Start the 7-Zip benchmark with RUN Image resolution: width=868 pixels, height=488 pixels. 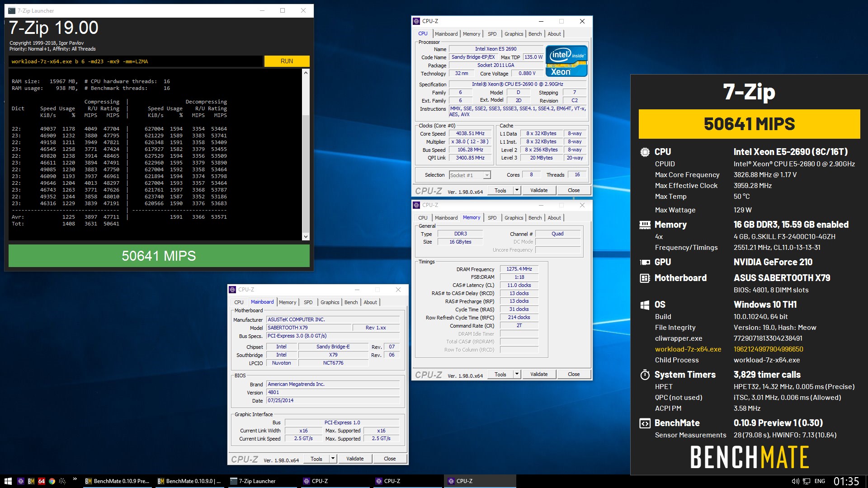pyautogui.click(x=287, y=61)
